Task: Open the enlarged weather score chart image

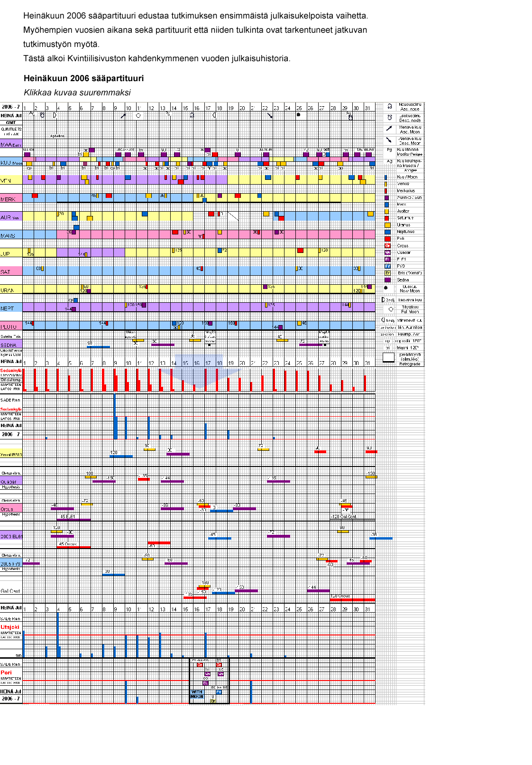Action: pyautogui.click(x=212, y=403)
